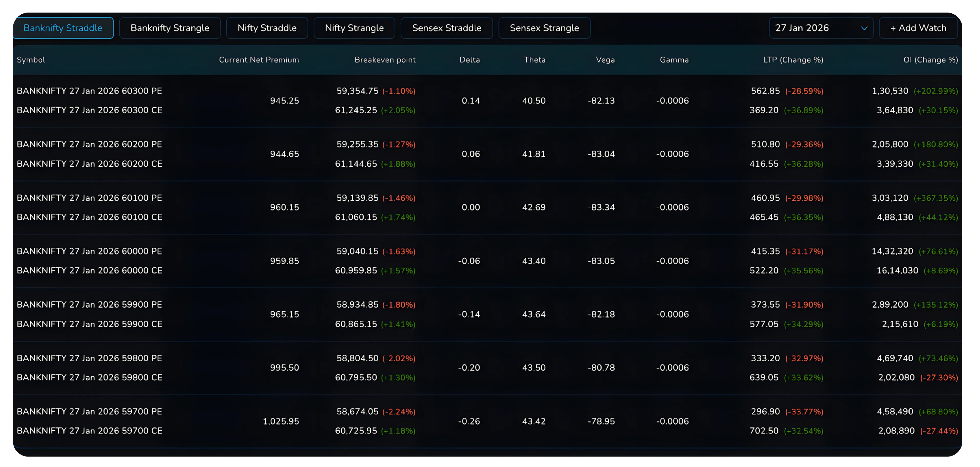This screenshot has width=980, height=467.
Task: Sort rows by Theta values
Action: [x=534, y=60]
